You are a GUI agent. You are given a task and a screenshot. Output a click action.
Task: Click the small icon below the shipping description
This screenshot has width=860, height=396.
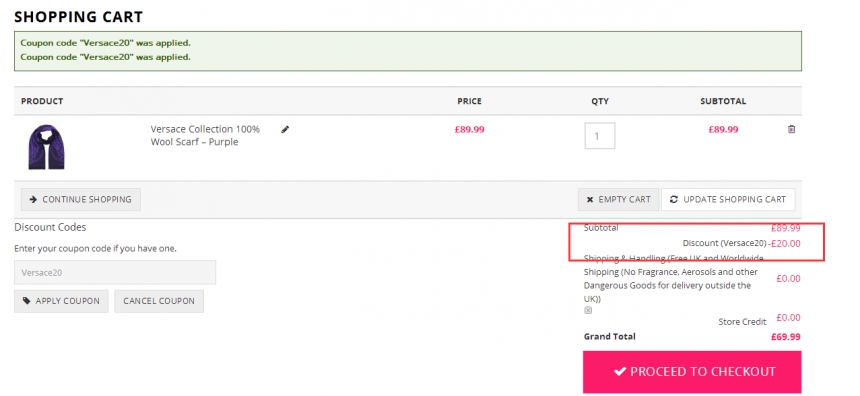(x=588, y=310)
